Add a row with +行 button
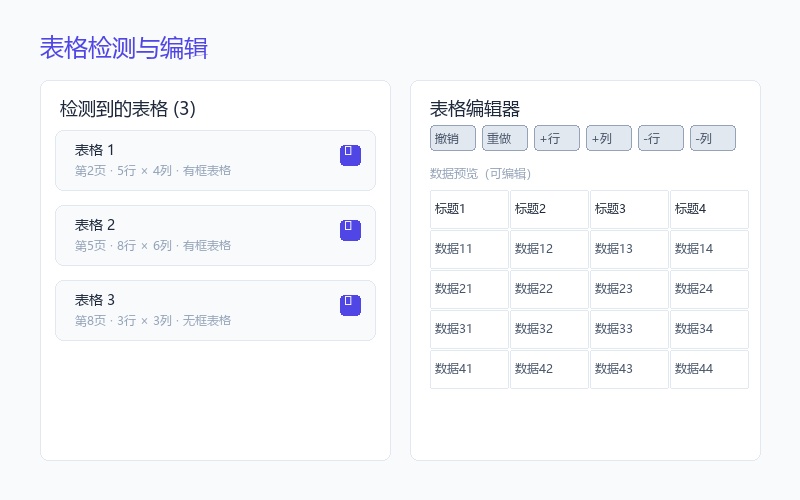The height and width of the screenshot is (500, 800). coord(557,138)
